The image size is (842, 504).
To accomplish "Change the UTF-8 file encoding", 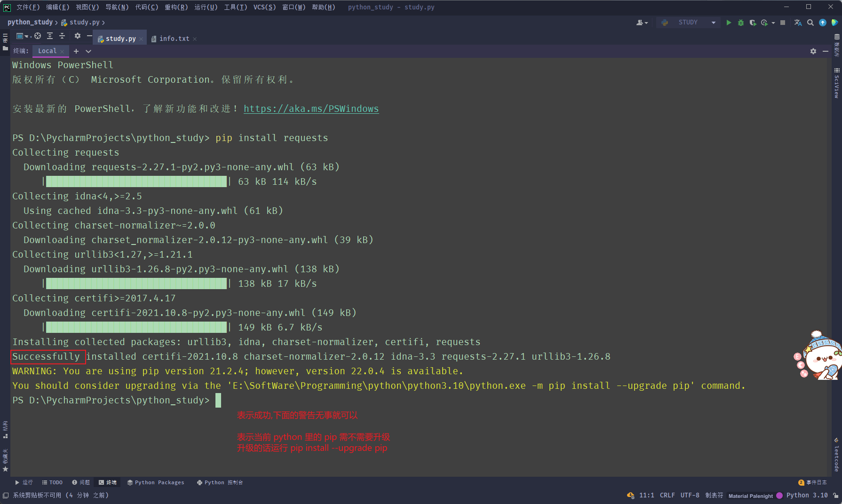I will (x=690, y=495).
